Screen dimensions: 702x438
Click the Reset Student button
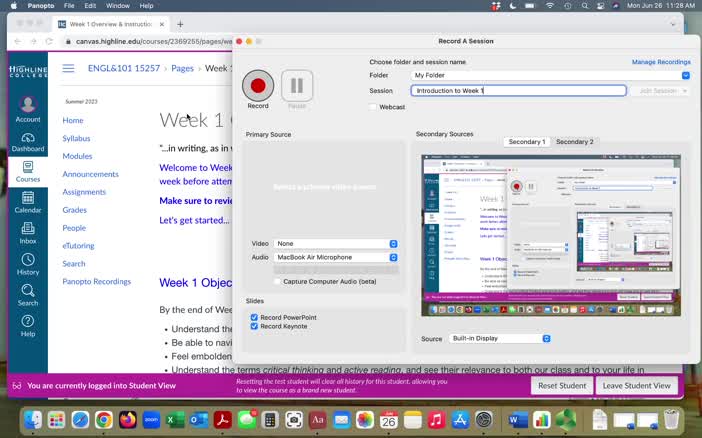point(562,386)
